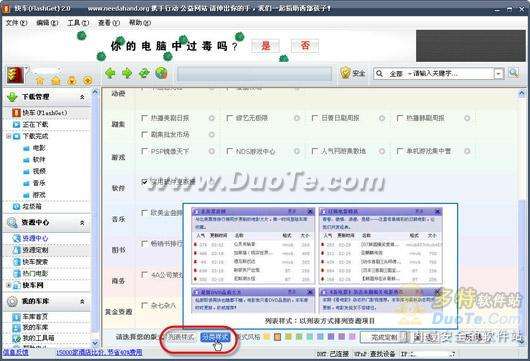530x361 pixels.
Task: Click the magnifier search button beside the keyword box
Action: tap(513, 73)
